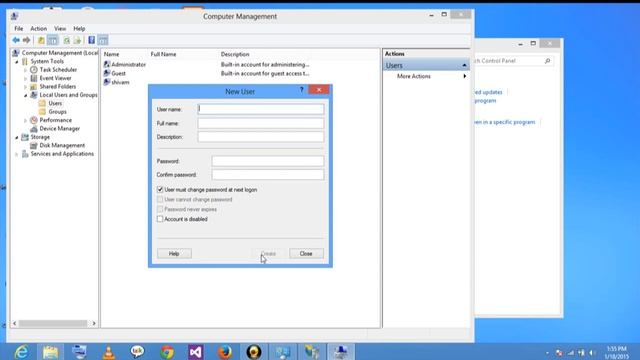This screenshot has height=360, width=640.
Task: Click the Help button in New User dialog
Action: click(x=174, y=253)
